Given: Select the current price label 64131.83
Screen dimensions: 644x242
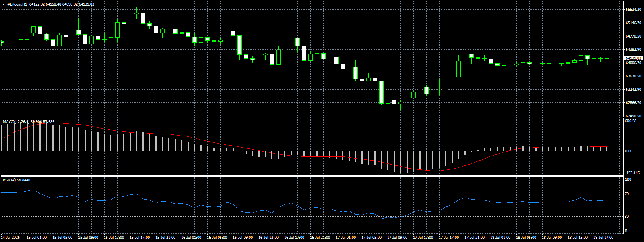Looking at the screenshot, I should coord(633,58).
